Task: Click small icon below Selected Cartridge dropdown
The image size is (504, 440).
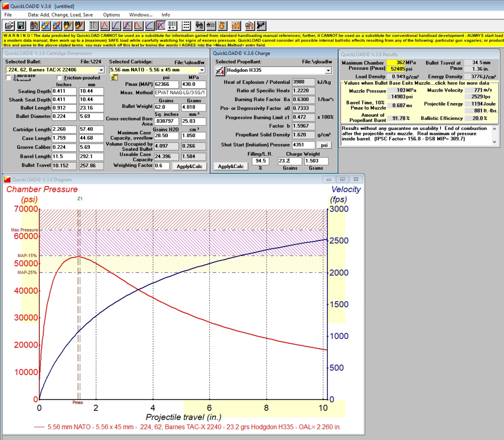Action: 114,77
